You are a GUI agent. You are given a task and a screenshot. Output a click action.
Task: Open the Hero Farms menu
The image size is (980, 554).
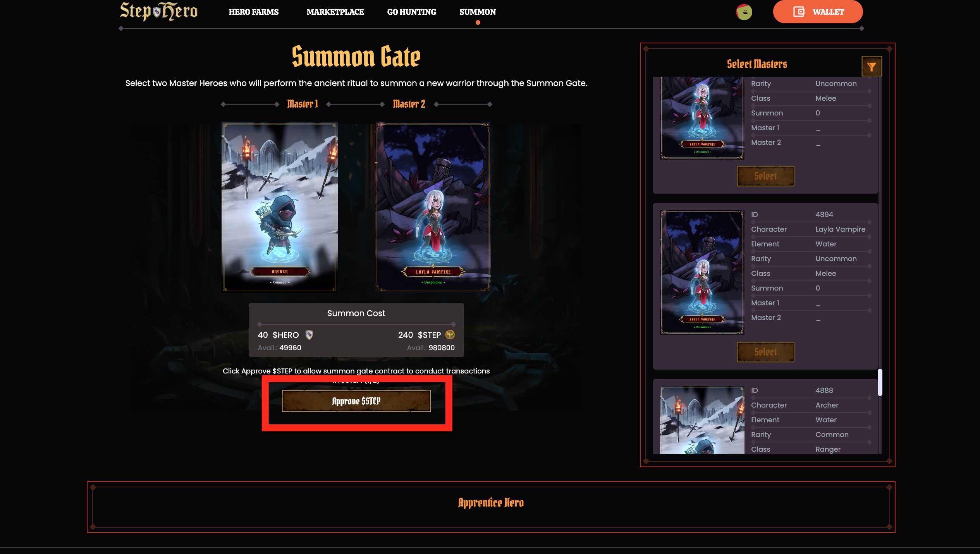coord(254,12)
